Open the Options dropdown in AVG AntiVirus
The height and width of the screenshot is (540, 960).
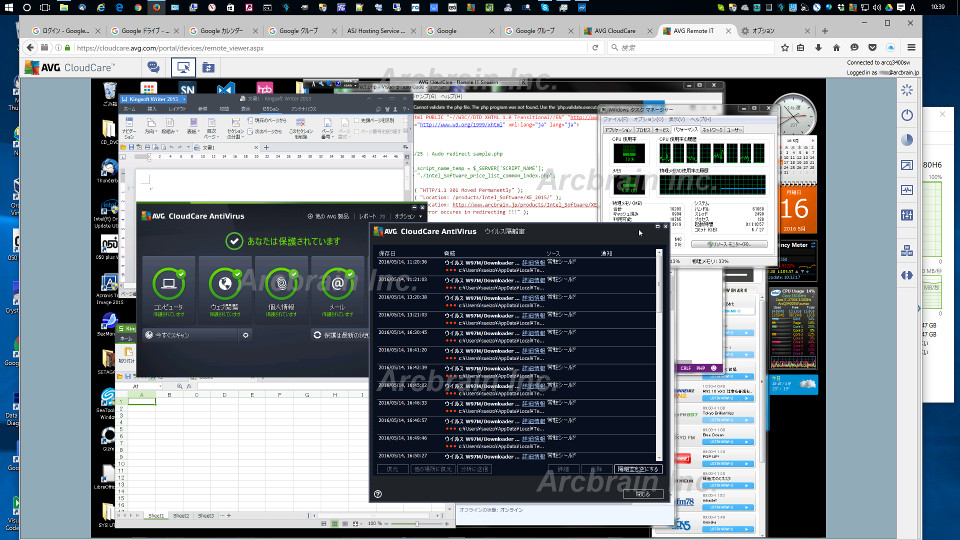click(408, 216)
